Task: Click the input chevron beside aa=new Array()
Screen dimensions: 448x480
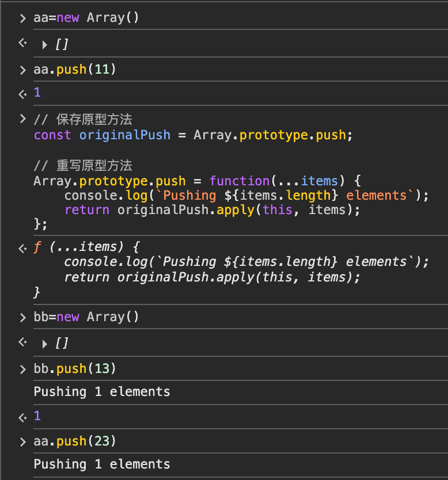Action: pyautogui.click(x=22, y=18)
